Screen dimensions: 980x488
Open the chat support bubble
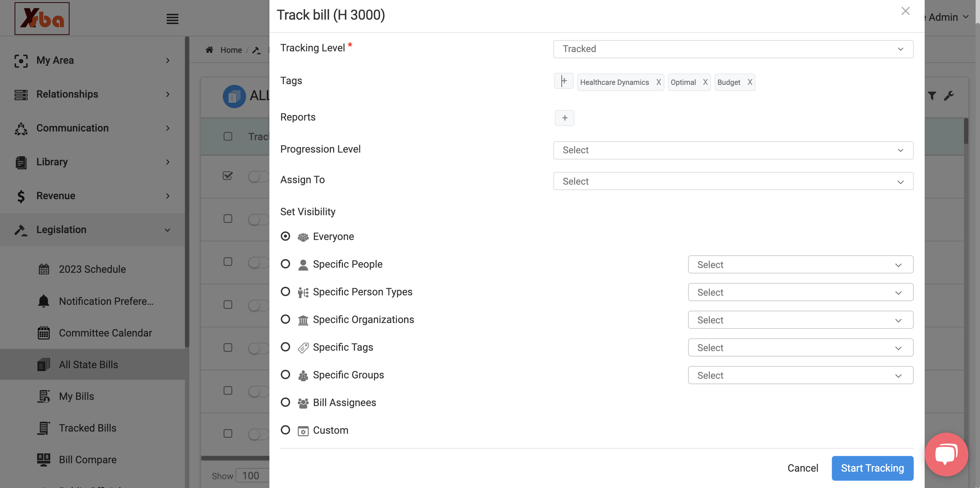pyautogui.click(x=946, y=454)
